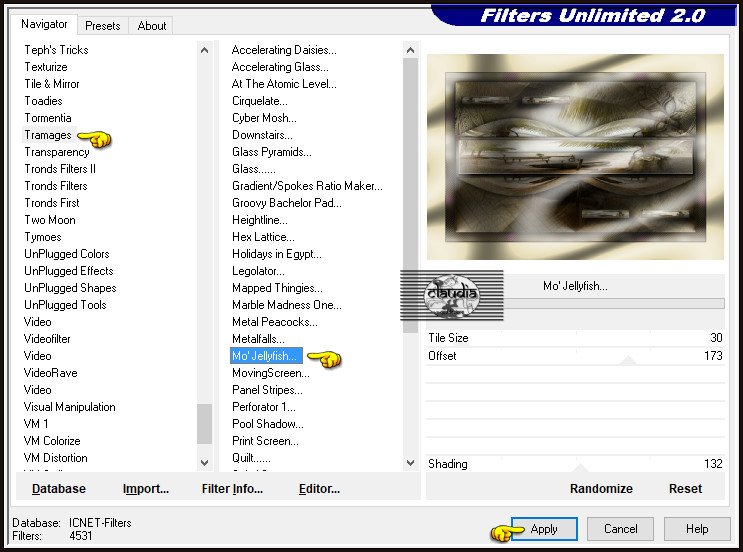Pick Tormentia from the category list
743x552 pixels.
(x=48, y=118)
